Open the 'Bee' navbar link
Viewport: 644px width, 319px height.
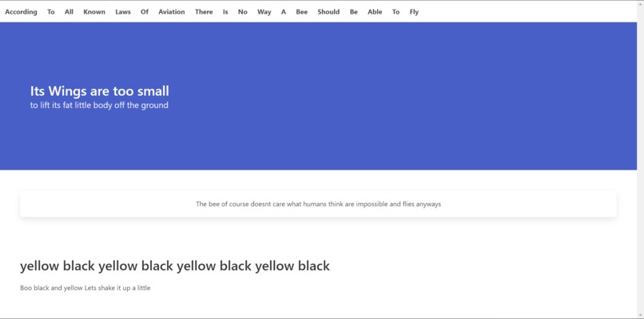click(301, 12)
